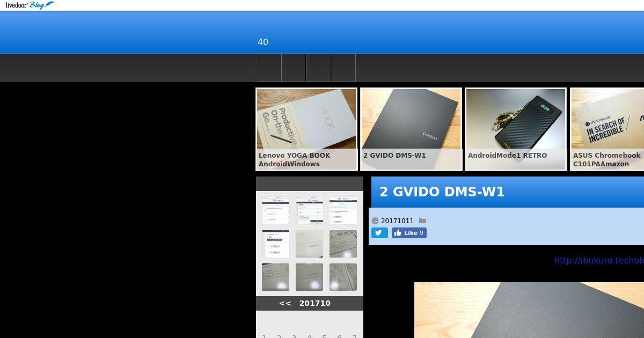Viewport: 644px width, 338px height.
Task: Open first sidebar thumbnail in second row
Action: tap(276, 244)
